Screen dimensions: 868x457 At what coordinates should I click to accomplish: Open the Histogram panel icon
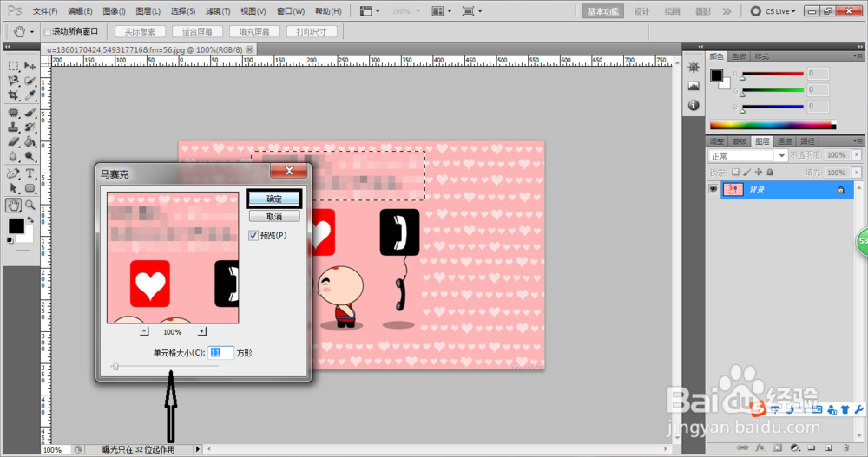tap(694, 86)
